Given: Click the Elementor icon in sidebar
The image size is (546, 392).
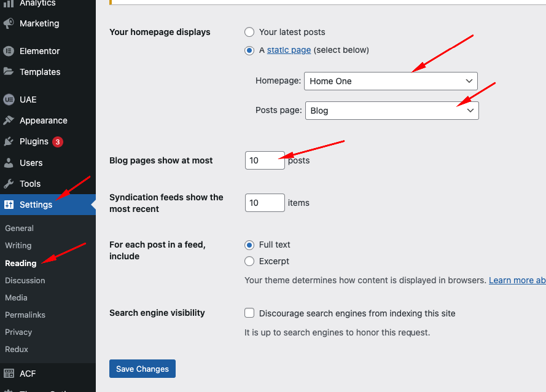Looking at the screenshot, I should click(9, 51).
